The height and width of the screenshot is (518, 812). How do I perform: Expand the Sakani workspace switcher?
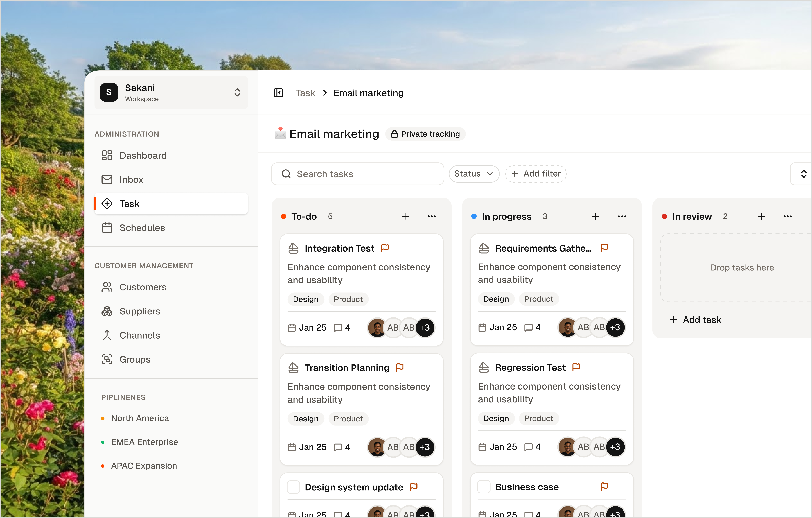coord(171,92)
